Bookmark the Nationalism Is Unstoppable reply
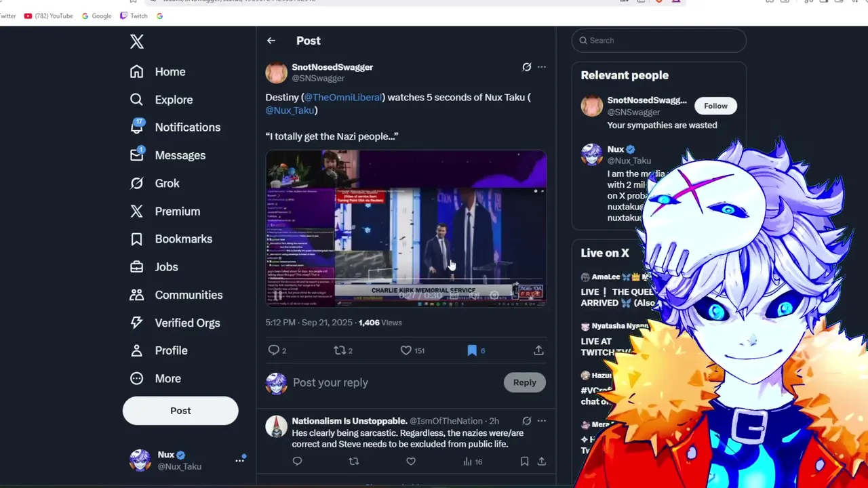 point(524,462)
